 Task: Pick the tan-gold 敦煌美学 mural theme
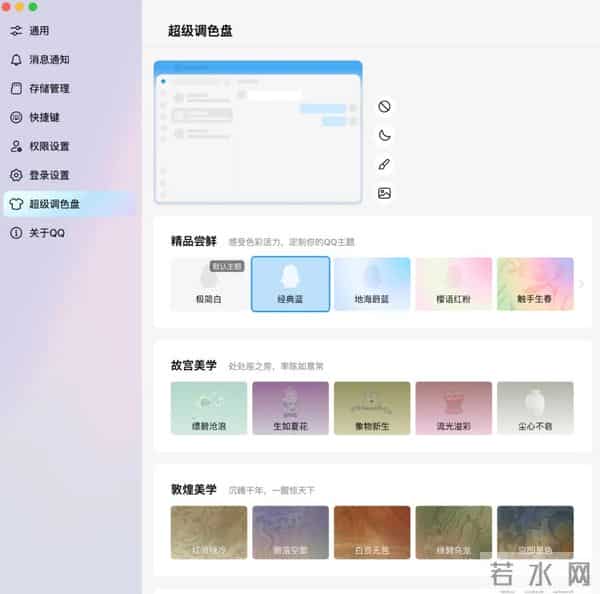(x=209, y=532)
